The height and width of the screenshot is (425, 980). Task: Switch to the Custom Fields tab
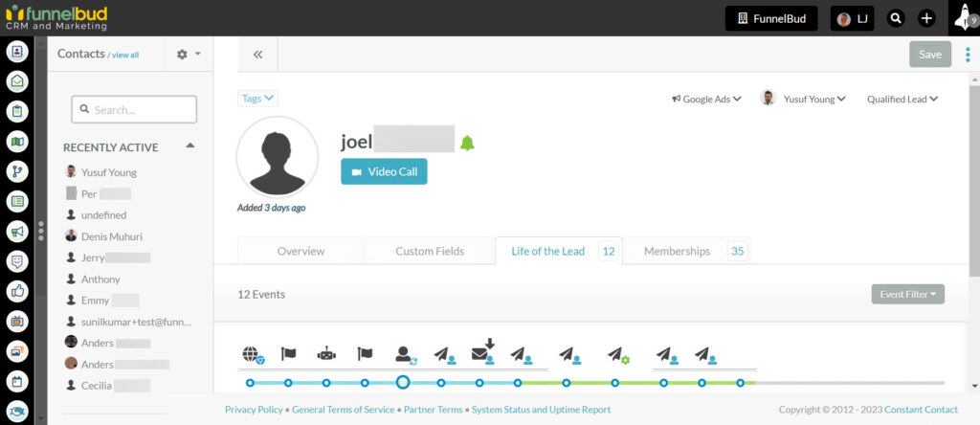pyautogui.click(x=430, y=251)
